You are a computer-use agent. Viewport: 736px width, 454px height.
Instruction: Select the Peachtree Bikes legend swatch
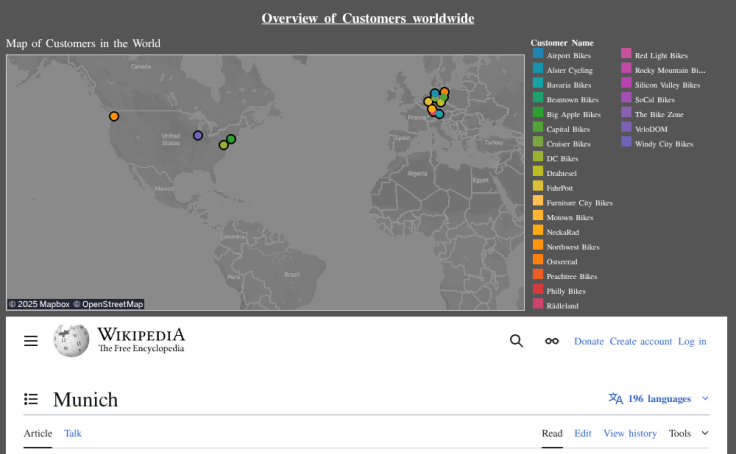click(538, 274)
